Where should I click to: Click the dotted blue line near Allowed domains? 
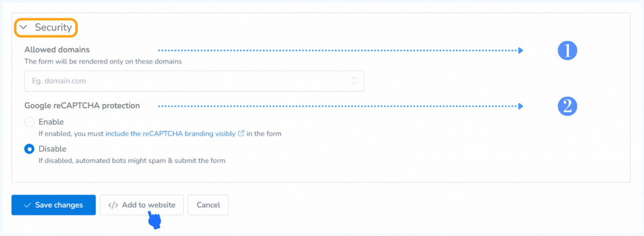(x=327, y=50)
